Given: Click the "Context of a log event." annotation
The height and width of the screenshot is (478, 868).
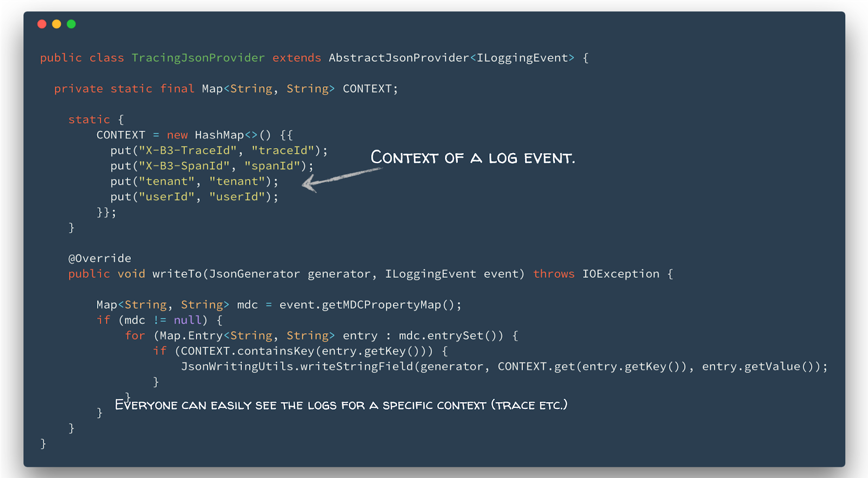Looking at the screenshot, I should click(473, 158).
